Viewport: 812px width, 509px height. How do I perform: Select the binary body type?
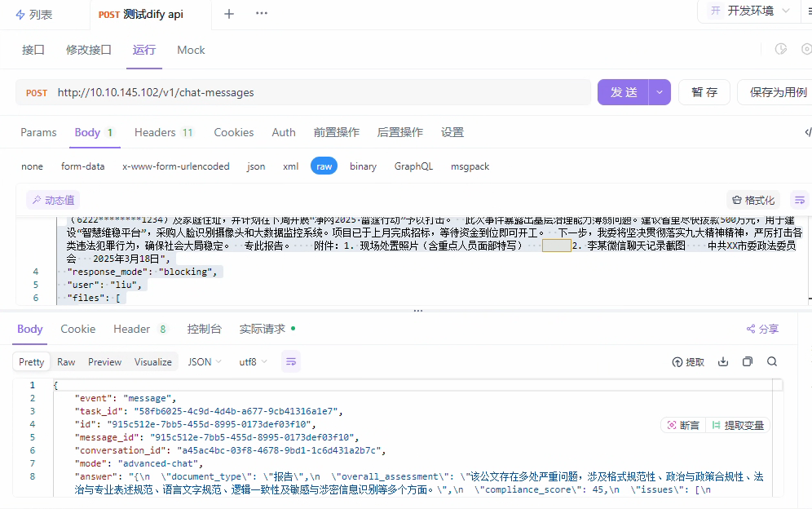(363, 166)
